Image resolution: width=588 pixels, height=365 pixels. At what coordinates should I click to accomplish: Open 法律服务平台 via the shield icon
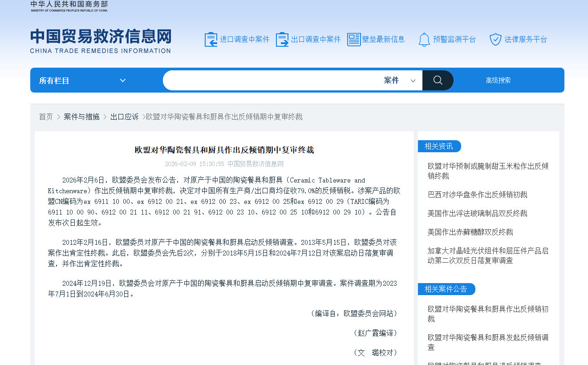495,39
